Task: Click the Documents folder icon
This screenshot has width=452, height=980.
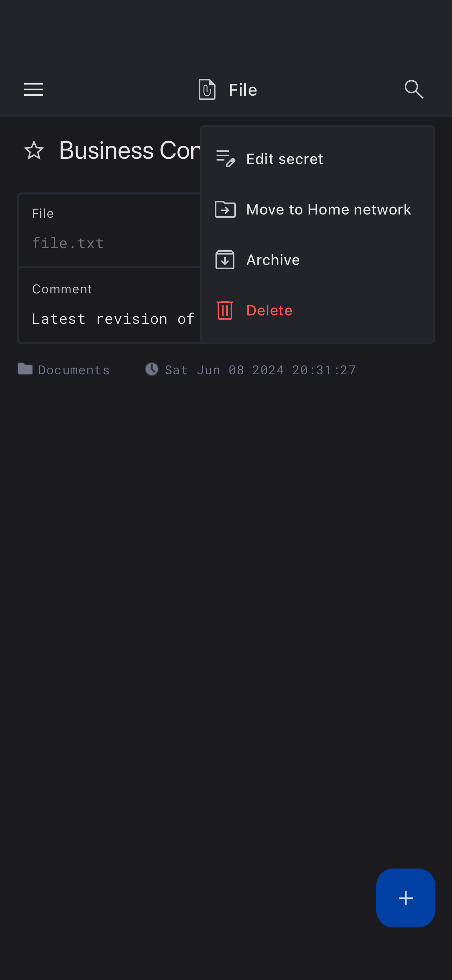Action: point(25,369)
